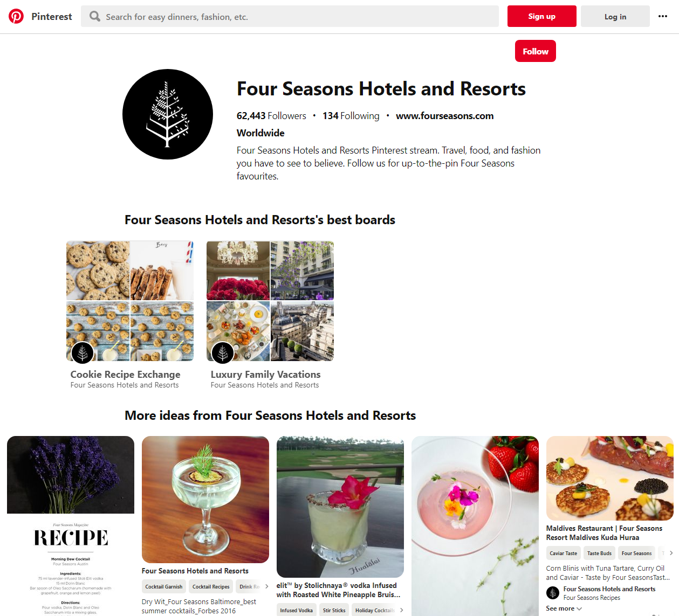Click the Pinterest logo icon
The image size is (679, 616).
point(16,16)
